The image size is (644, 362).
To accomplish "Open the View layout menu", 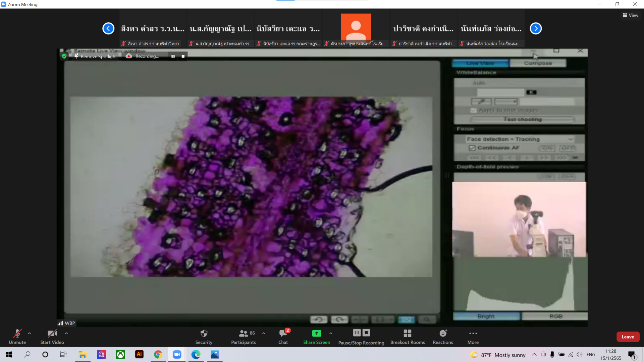I will click(x=630, y=15).
